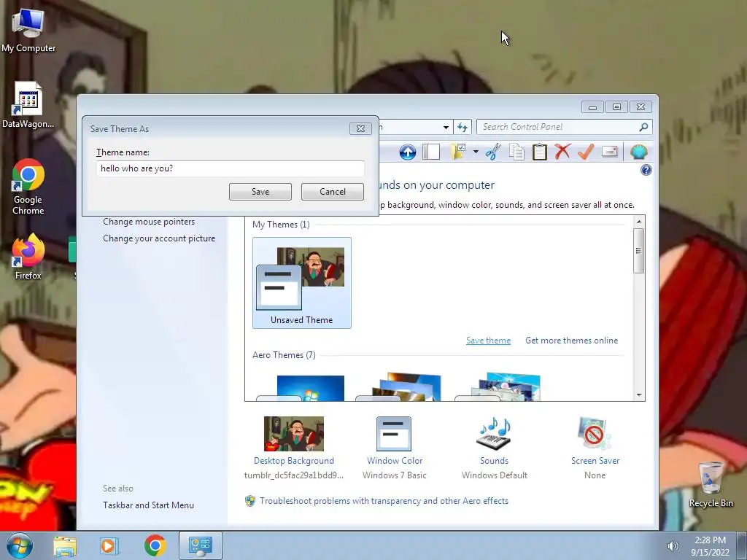Select the Unsaved Theme thumbnail

[301, 283]
